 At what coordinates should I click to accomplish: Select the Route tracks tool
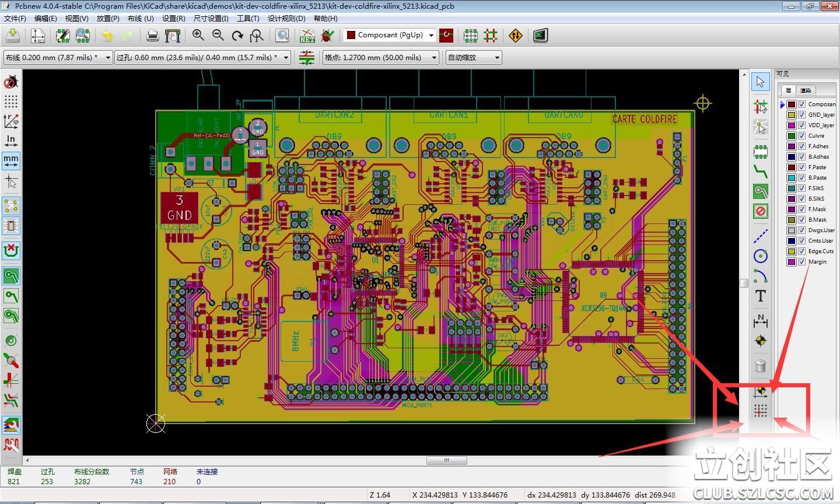[x=760, y=171]
